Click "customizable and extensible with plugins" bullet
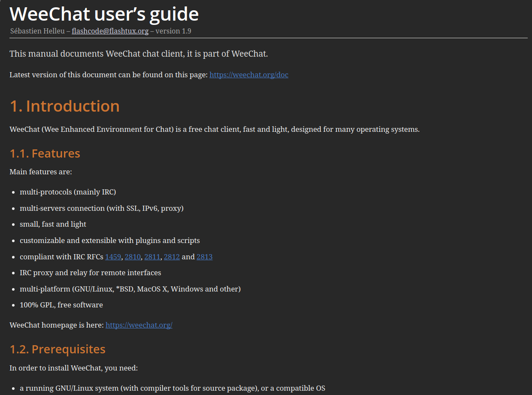532x395 pixels. 110,240
